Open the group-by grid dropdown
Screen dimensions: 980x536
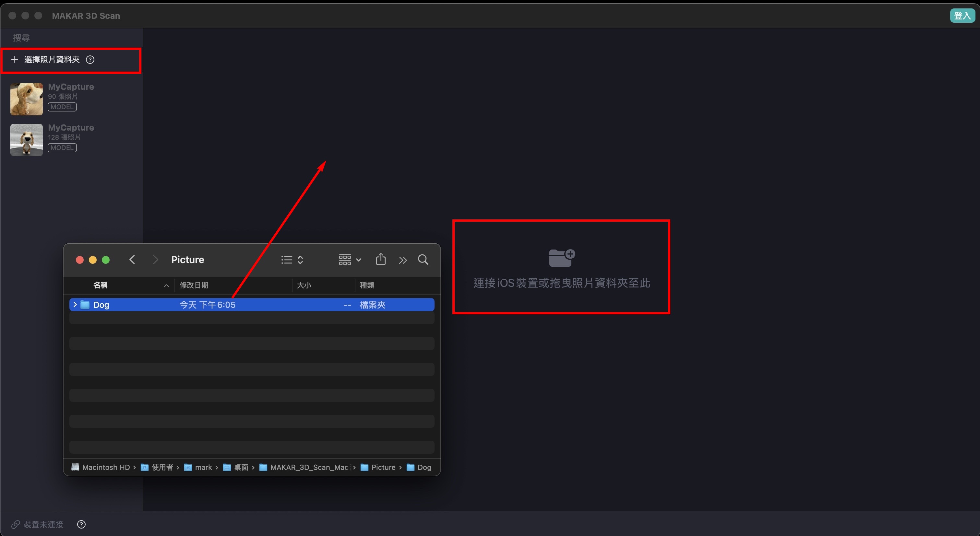[350, 260]
